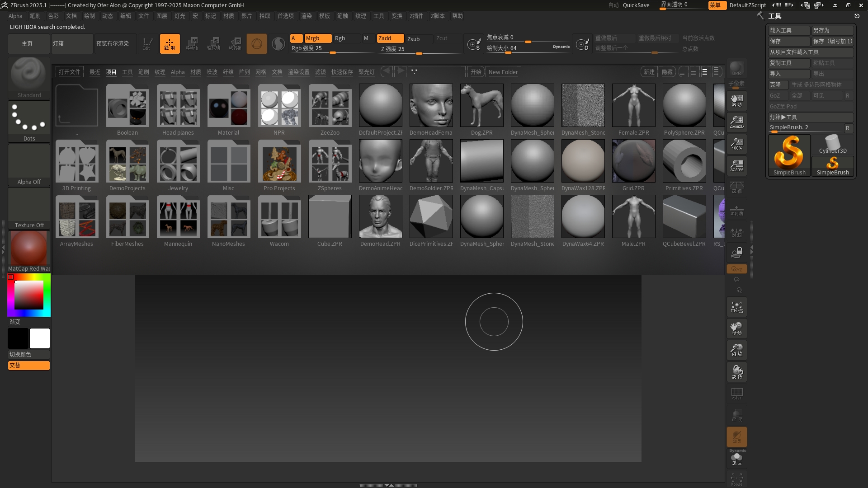868x488 pixels.
Task: Activate the AC50% antialiased view icon
Action: tap(736, 165)
